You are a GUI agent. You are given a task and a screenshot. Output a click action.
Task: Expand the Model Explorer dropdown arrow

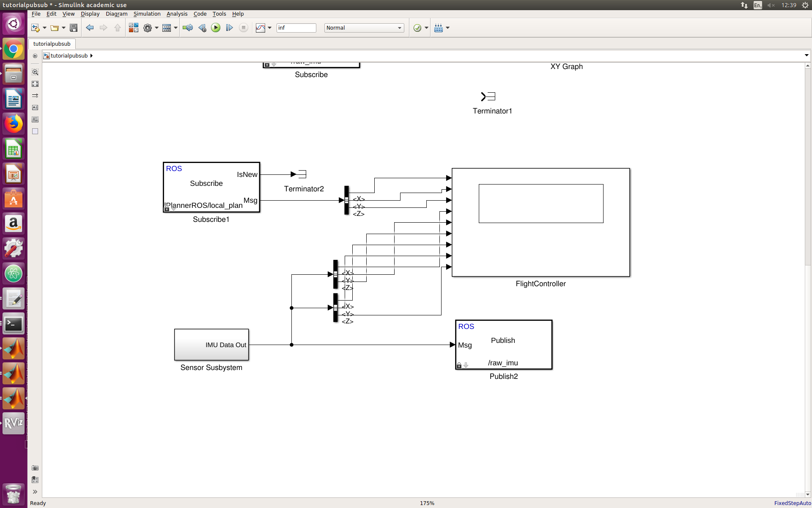(176, 28)
